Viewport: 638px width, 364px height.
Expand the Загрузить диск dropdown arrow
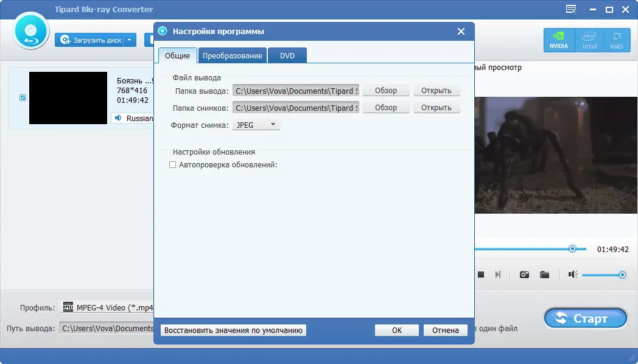coord(129,38)
